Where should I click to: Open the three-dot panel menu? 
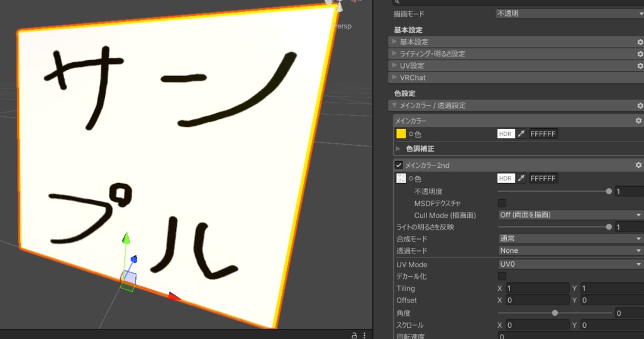364,335
